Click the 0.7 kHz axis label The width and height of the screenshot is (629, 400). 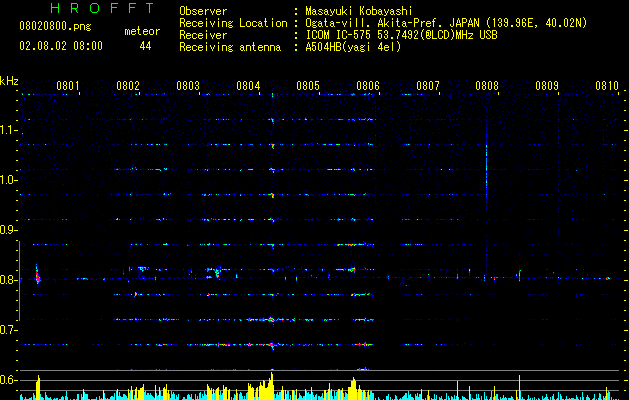8,330
